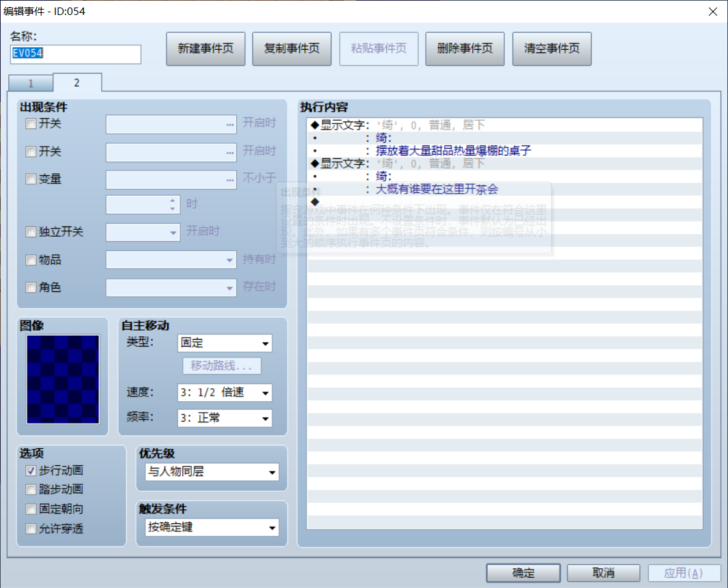Select event page tab 2

pyautogui.click(x=77, y=83)
